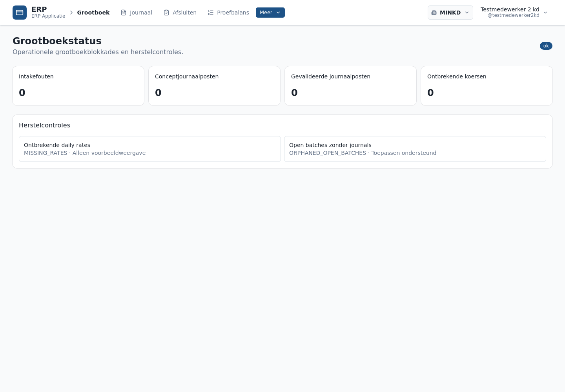Open the Conceptjournaalposten card
The image size is (565, 392).
tap(214, 86)
